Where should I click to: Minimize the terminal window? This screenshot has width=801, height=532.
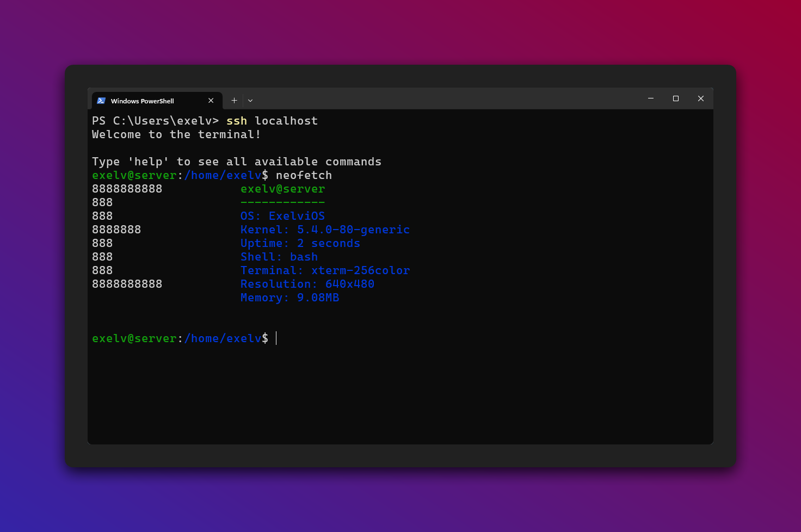tap(651, 98)
